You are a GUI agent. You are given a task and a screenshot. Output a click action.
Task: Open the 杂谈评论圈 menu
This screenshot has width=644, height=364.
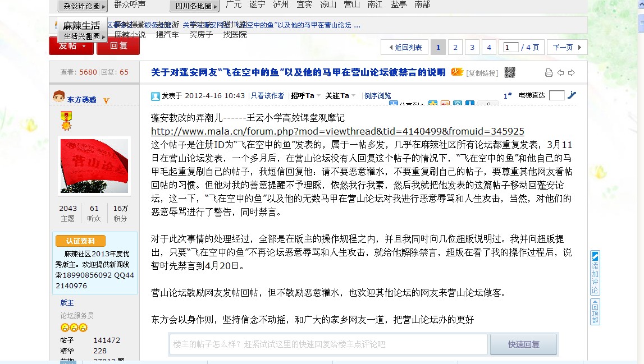click(82, 6)
